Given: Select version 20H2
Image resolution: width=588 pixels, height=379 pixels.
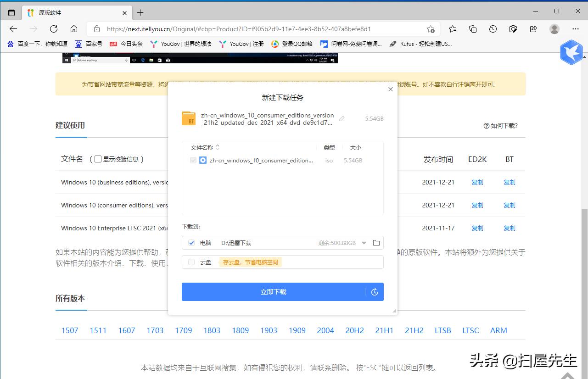Looking at the screenshot, I should (x=355, y=330).
